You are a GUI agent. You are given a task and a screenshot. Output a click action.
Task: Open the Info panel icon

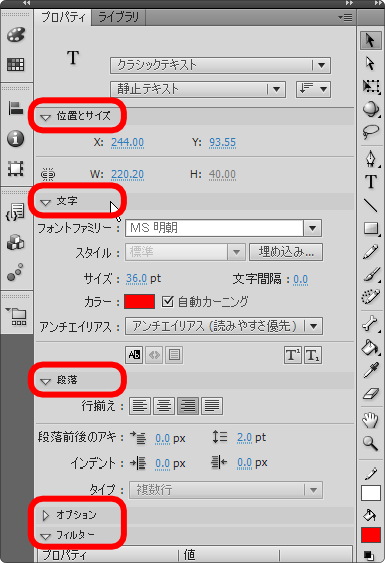pos(16,138)
